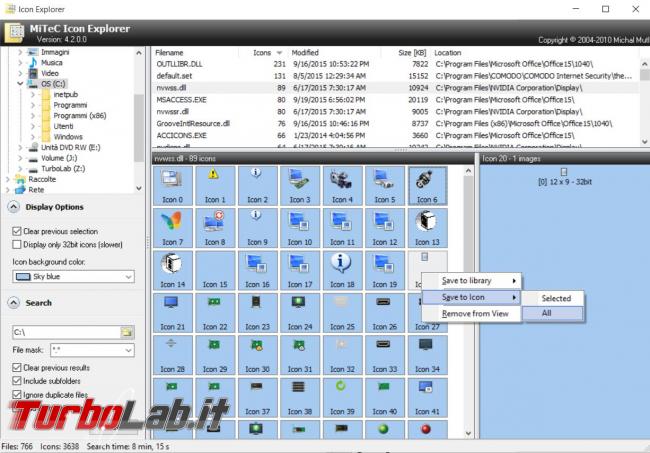Select the green arrow Icon 39
This screenshot has height=453, width=650.
(342, 397)
